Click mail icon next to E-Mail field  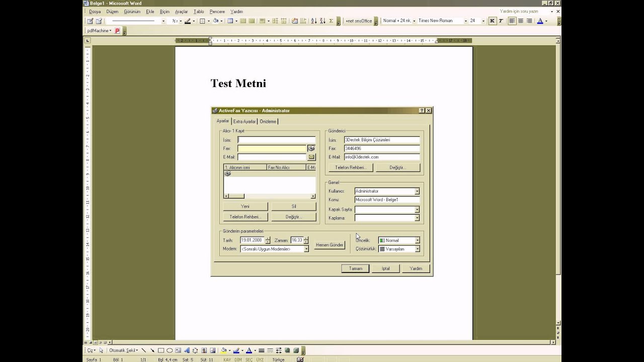(x=311, y=157)
